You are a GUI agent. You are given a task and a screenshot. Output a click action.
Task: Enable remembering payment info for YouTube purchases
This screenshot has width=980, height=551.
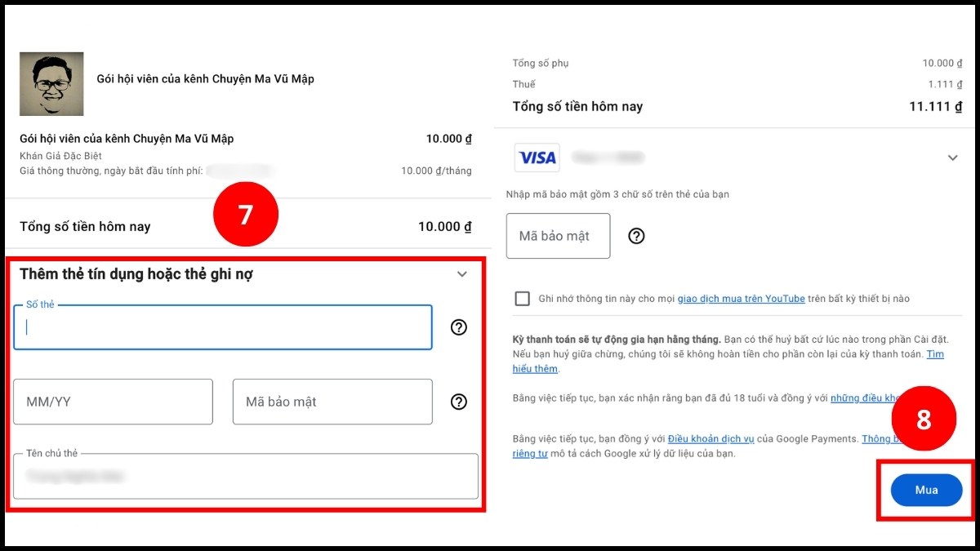[522, 298]
